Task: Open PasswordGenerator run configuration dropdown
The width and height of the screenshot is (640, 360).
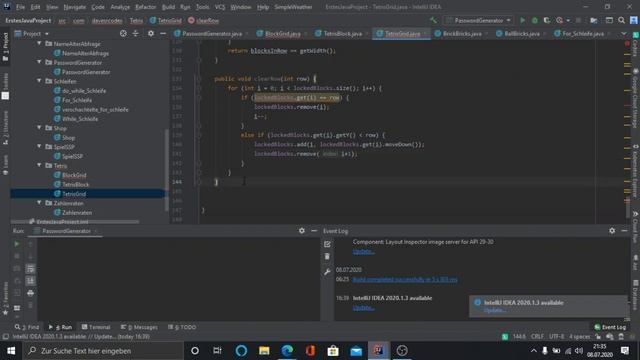Action: tap(478, 20)
